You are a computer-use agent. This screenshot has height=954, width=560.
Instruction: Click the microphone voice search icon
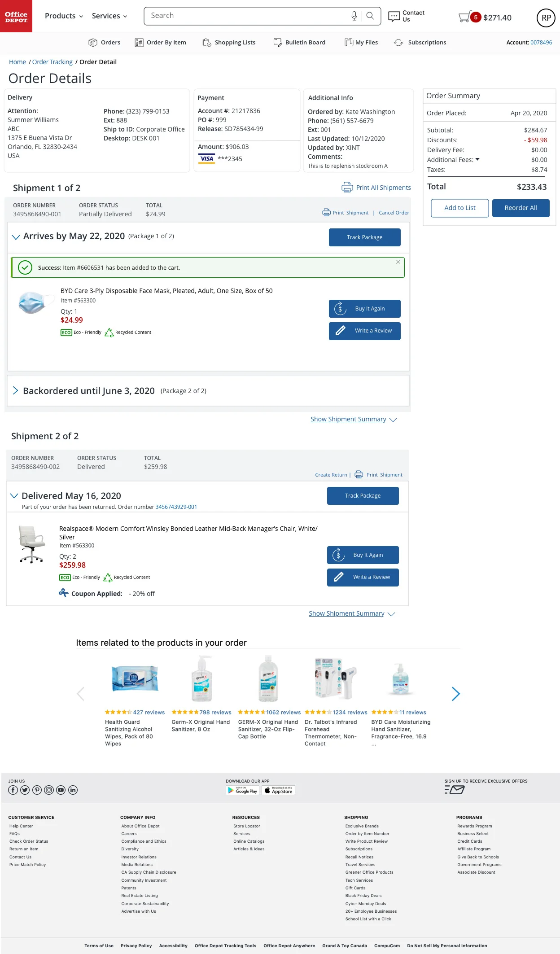354,16
